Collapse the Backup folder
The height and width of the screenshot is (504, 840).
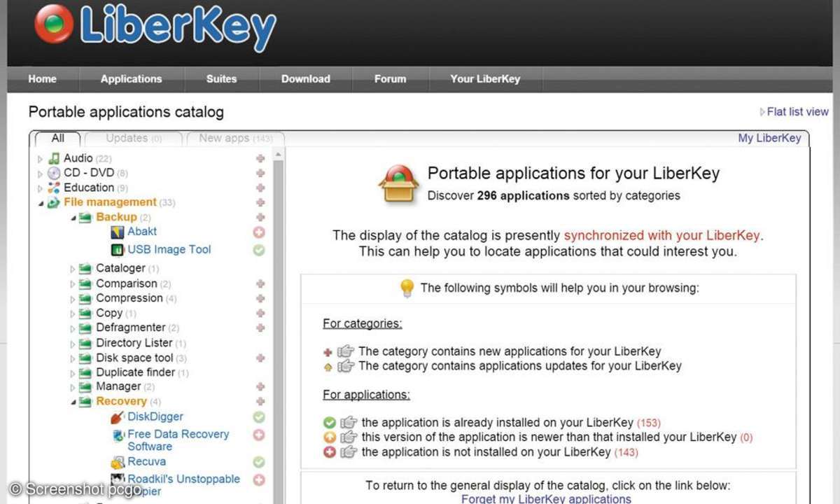(73, 218)
